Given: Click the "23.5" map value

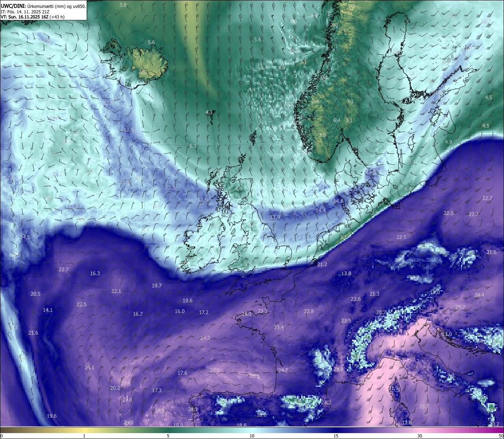Looking at the screenshot, I should coord(346,321).
